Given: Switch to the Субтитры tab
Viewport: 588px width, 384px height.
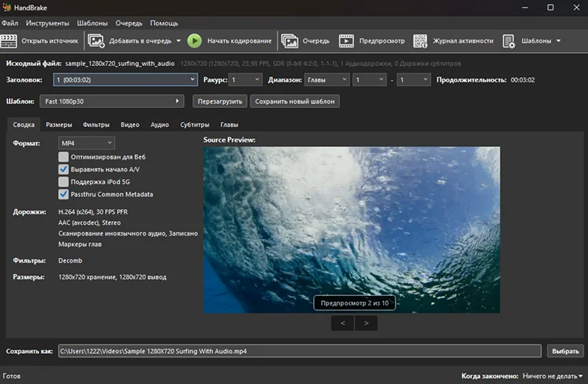Looking at the screenshot, I should tap(195, 125).
